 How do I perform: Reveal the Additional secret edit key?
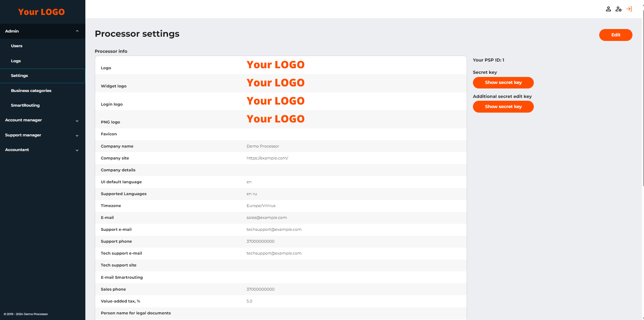(x=503, y=107)
